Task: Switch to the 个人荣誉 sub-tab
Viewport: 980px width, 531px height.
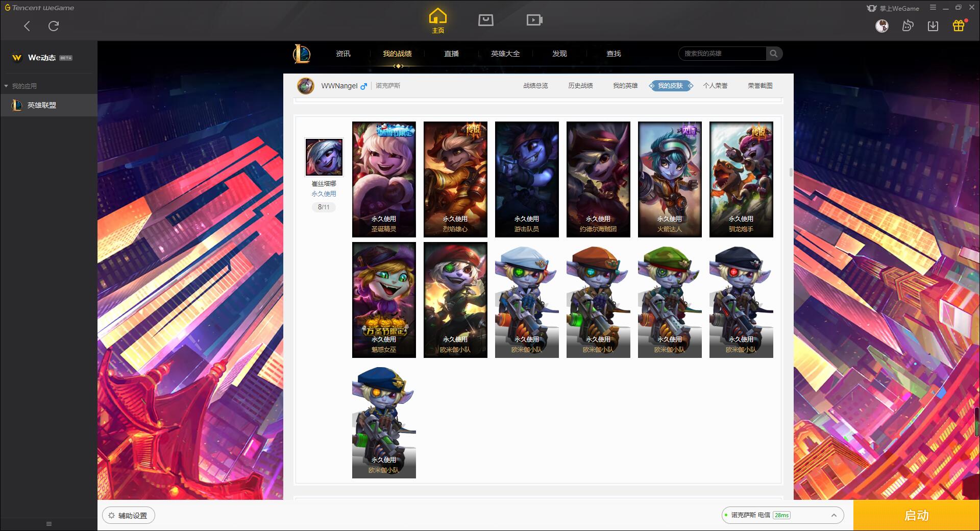Action: coord(715,86)
